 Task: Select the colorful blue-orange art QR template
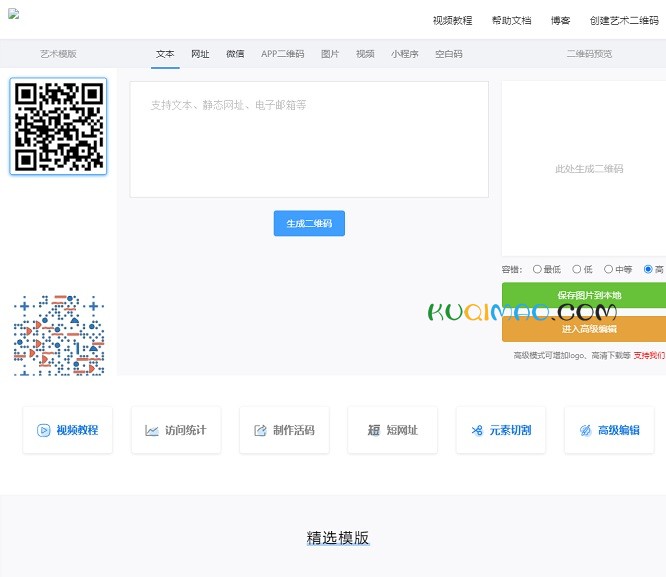click(x=58, y=335)
